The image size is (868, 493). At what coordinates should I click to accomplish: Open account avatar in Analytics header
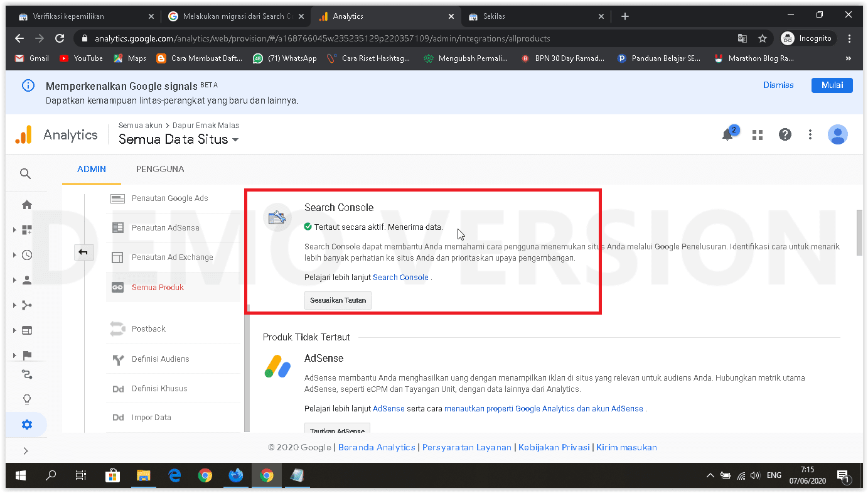pos(838,134)
